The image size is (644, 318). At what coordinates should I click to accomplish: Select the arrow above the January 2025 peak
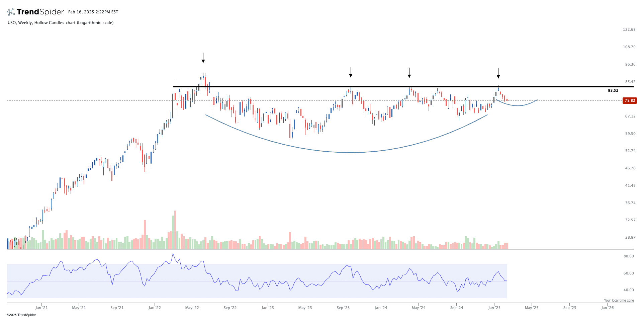click(x=498, y=73)
